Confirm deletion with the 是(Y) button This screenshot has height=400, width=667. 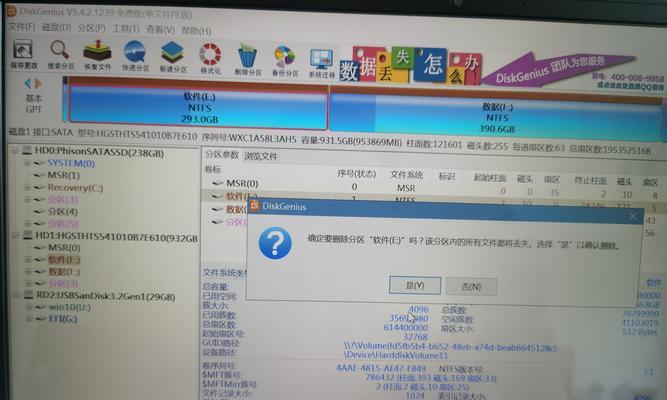(x=415, y=286)
